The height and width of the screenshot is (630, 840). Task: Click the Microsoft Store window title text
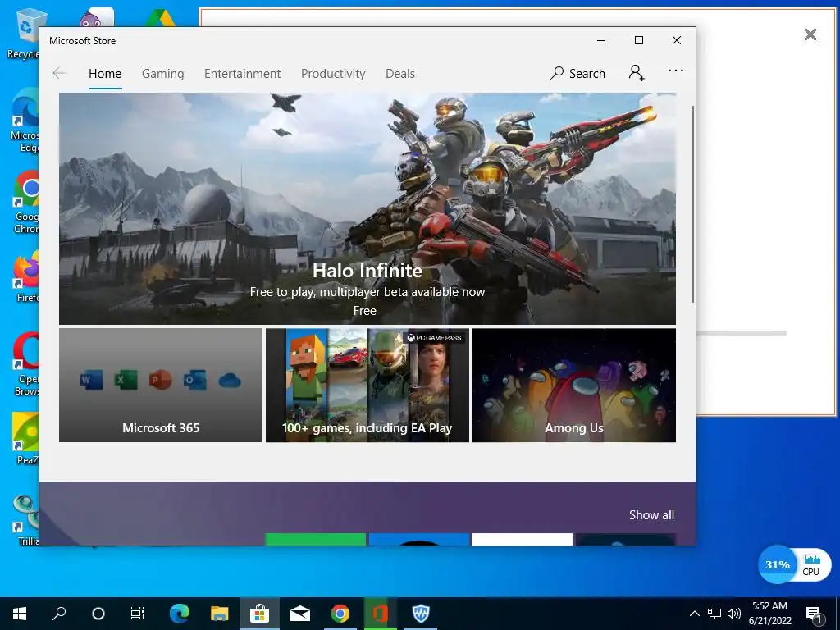tap(83, 41)
